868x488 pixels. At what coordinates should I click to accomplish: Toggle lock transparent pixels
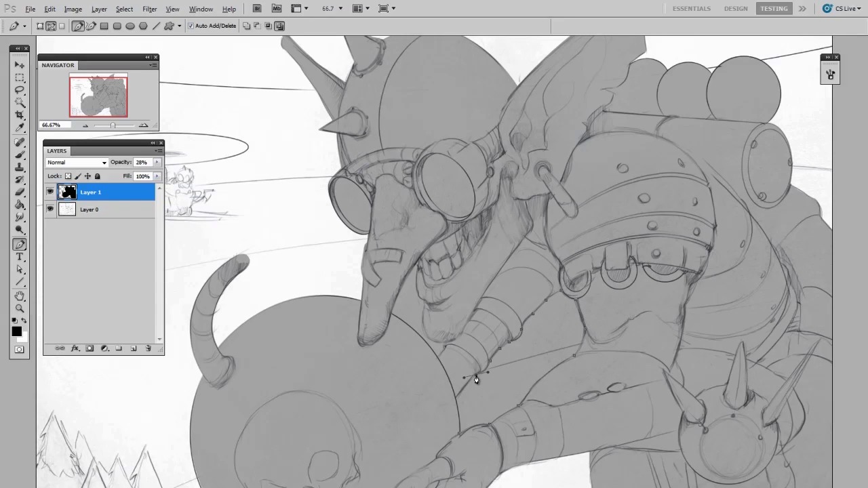tap(68, 176)
